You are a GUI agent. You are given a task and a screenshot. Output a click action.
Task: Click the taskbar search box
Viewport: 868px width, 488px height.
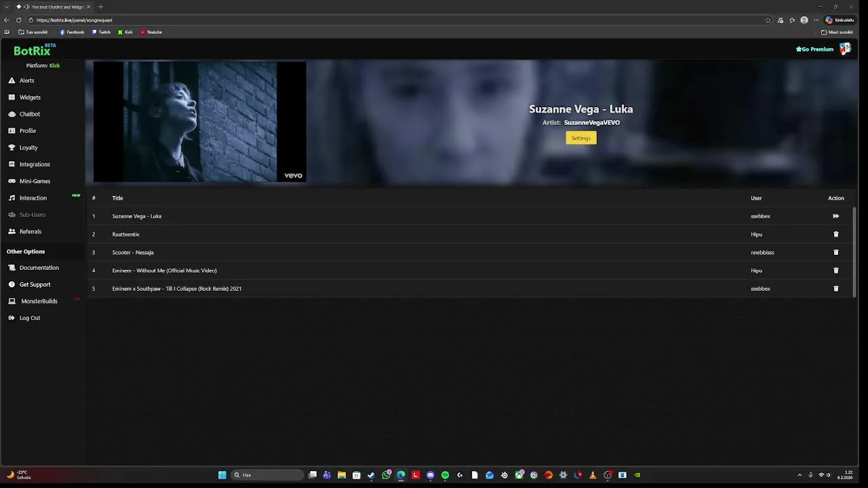point(267,475)
